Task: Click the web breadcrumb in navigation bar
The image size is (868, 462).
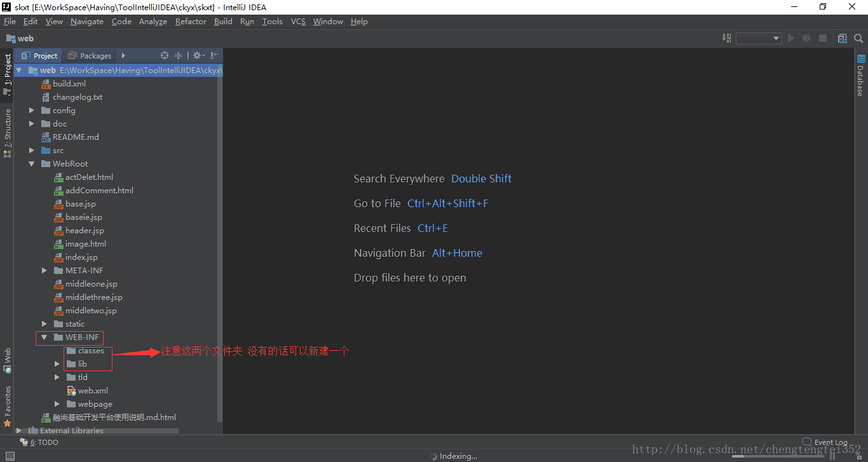Action: (20, 38)
